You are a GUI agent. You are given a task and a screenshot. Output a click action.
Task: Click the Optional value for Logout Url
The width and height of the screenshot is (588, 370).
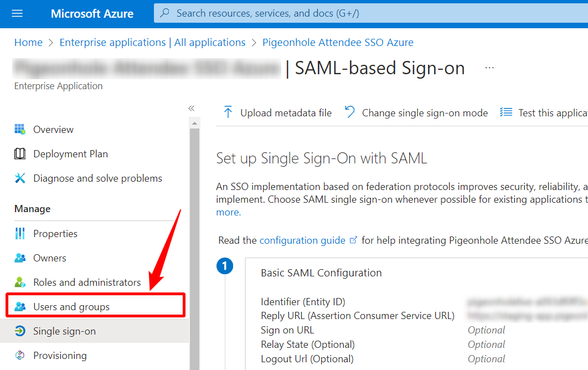[486, 359]
